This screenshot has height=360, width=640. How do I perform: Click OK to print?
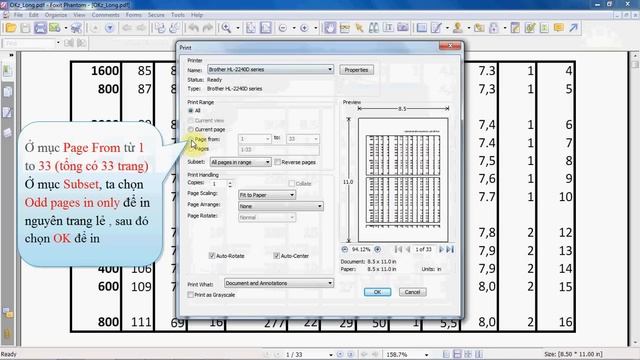click(x=377, y=292)
